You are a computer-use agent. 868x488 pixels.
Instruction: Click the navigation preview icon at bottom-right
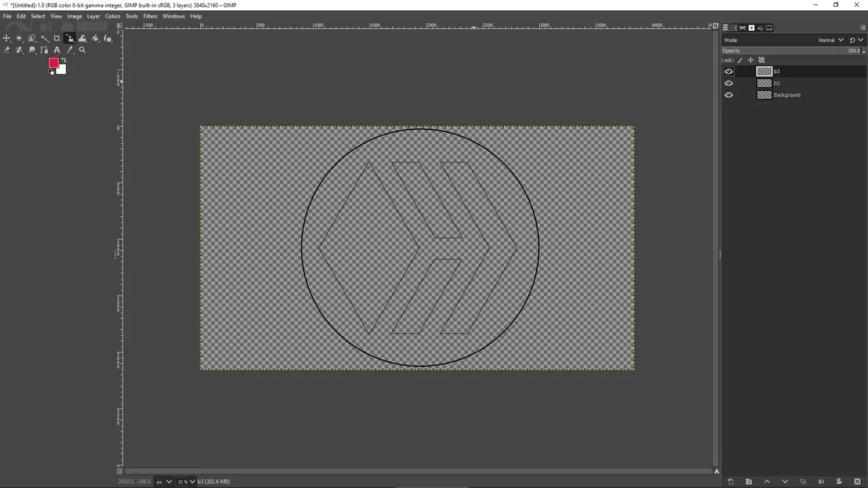pos(716,470)
